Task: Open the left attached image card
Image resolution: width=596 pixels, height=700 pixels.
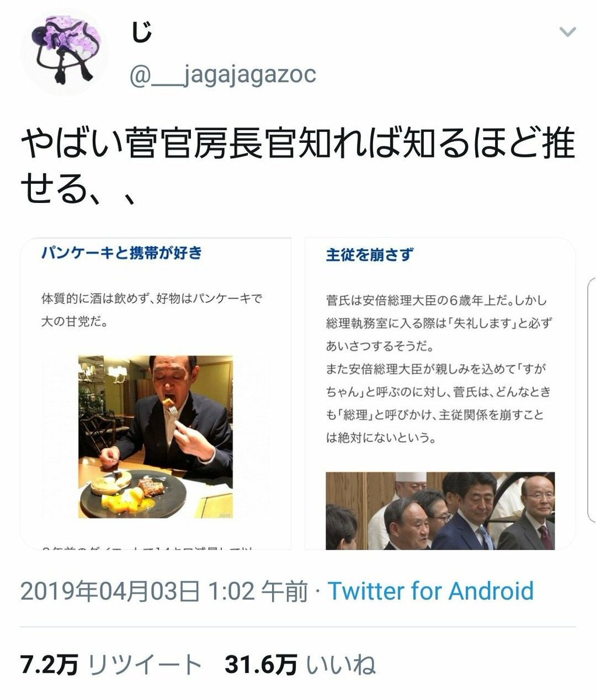Action: pyautogui.click(x=156, y=394)
